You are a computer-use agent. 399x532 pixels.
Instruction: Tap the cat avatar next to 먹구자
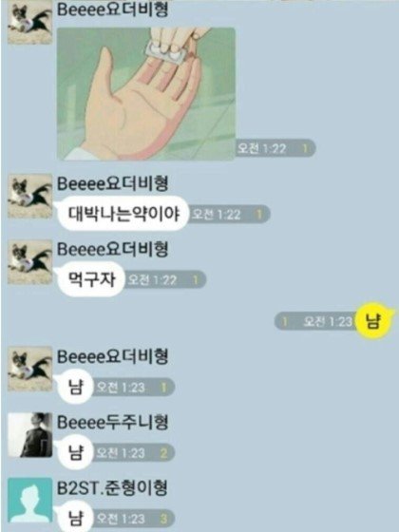[30, 262]
